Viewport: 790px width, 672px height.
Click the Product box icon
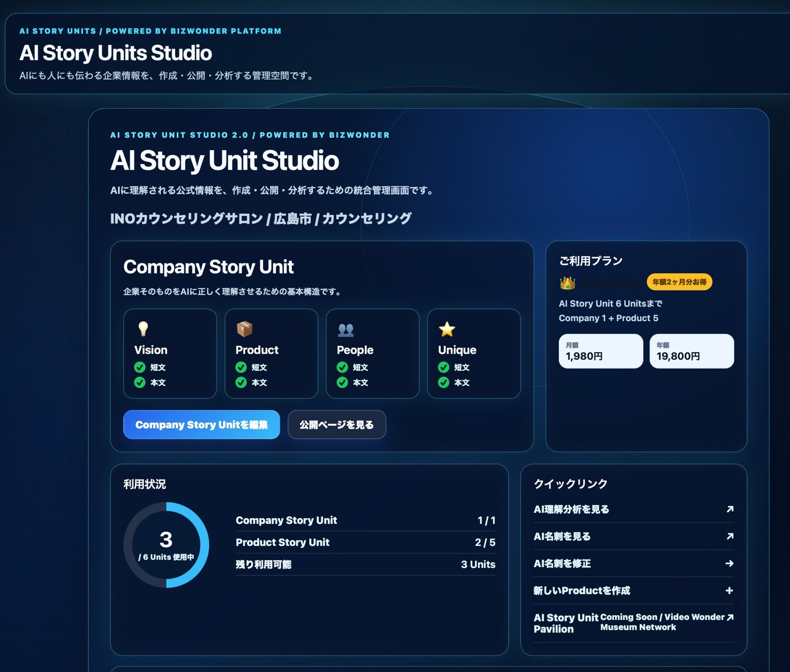pyautogui.click(x=244, y=329)
